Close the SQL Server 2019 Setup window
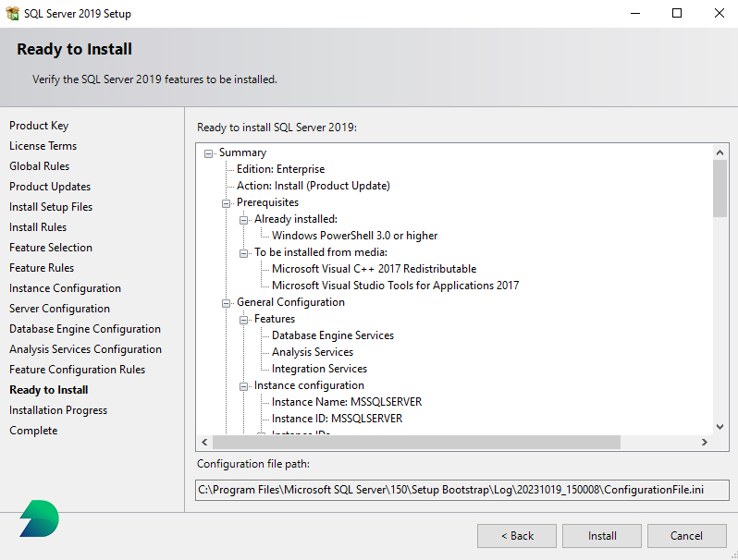 (719, 13)
